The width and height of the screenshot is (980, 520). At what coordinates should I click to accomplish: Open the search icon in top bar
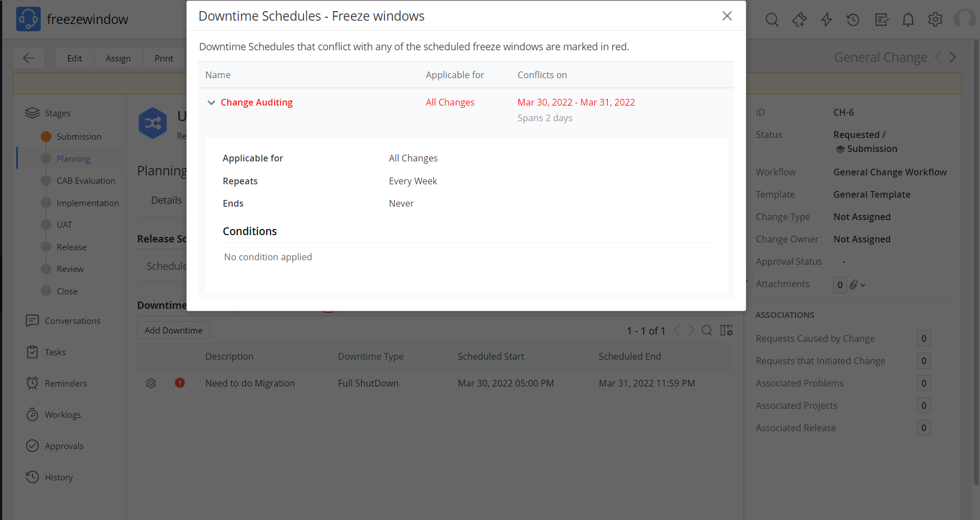[772, 20]
